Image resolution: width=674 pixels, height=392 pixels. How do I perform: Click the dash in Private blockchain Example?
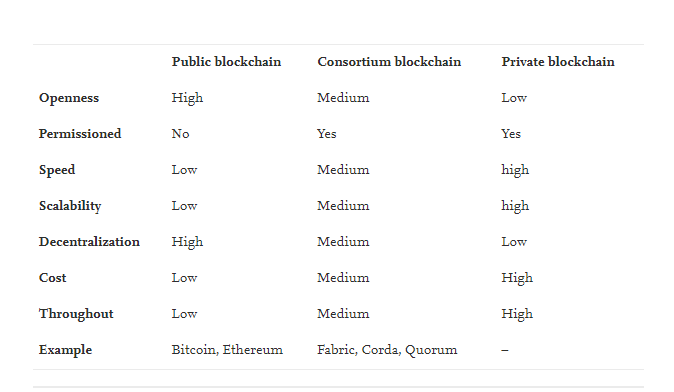[x=505, y=350]
